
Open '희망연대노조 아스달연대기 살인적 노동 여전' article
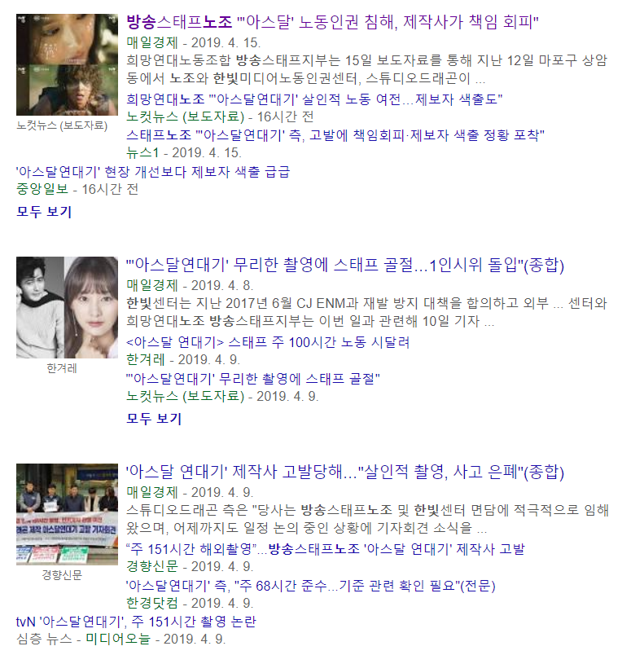(314, 99)
